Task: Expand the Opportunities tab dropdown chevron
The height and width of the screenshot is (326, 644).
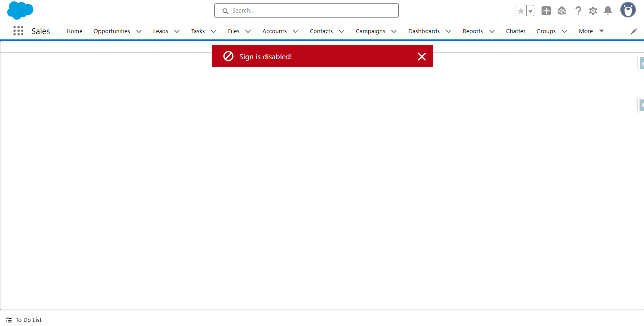Action: point(139,31)
